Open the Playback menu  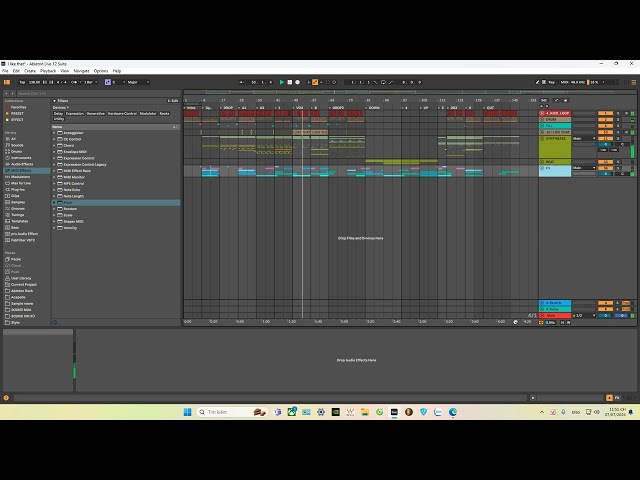(48, 71)
